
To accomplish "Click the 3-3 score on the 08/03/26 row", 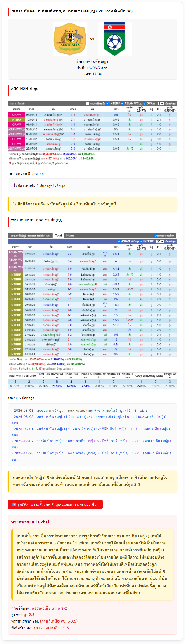I will tap(69, 254).
